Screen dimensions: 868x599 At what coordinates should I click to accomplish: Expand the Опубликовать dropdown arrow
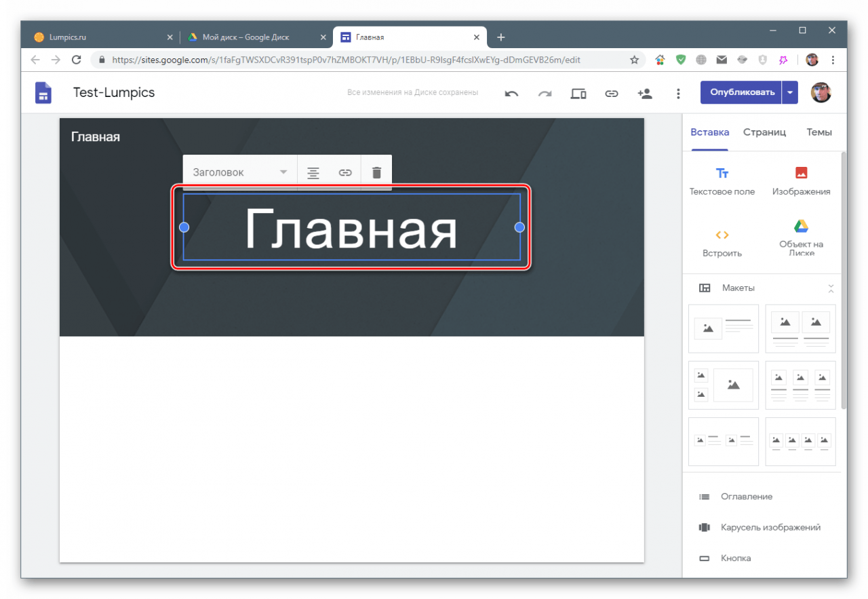[790, 92]
